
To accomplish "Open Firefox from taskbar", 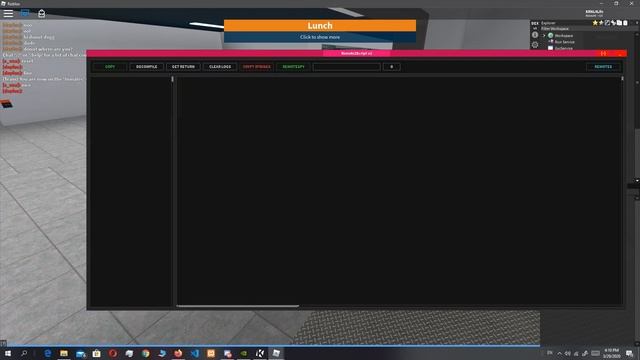I will point(178,353).
